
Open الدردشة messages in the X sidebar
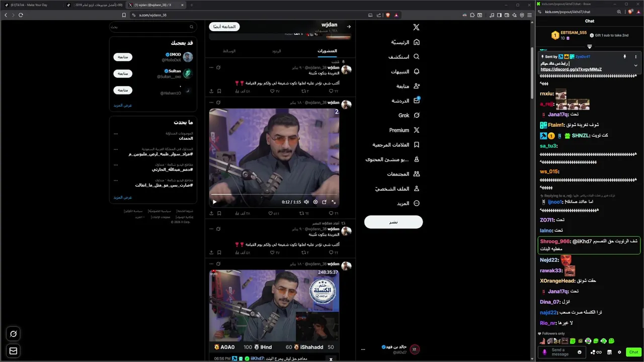[x=406, y=101]
